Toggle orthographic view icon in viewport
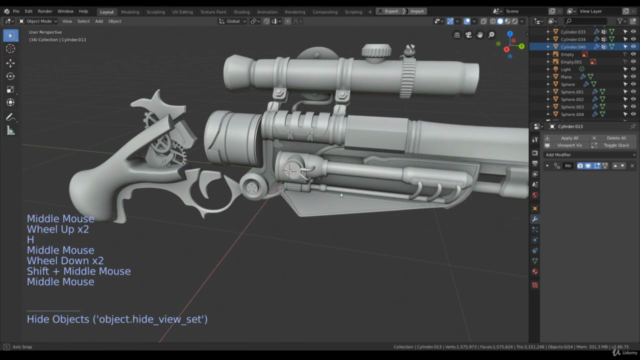This screenshot has width=640, height=360. tap(457, 35)
